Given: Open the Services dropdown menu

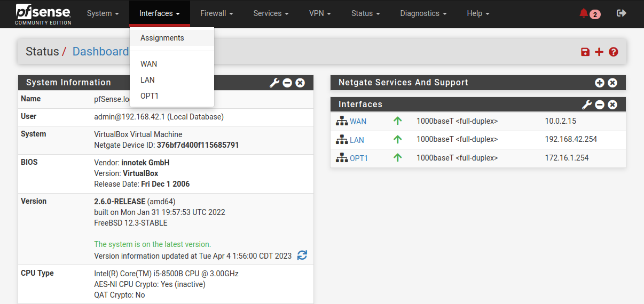Looking at the screenshot, I should coord(271,13).
